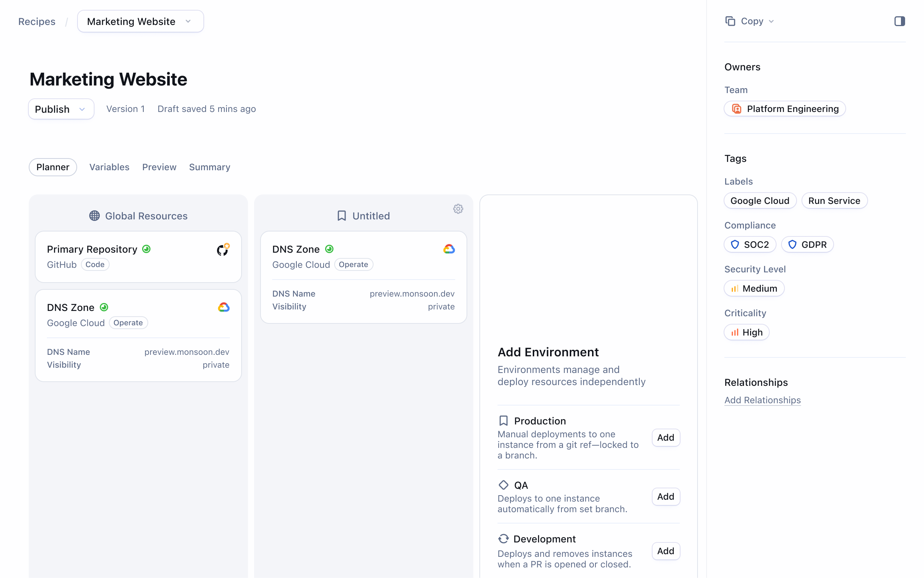Image resolution: width=924 pixels, height=578 pixels.
Task: Click the Development cycle icon
Action: pyautogui.click(x=503, y=538)
